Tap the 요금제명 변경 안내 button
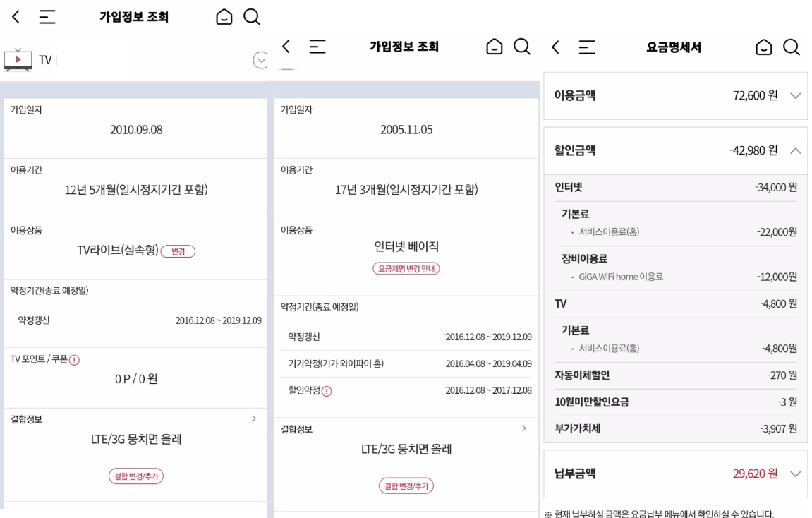812x518 pixels. [x=406, y=269]
